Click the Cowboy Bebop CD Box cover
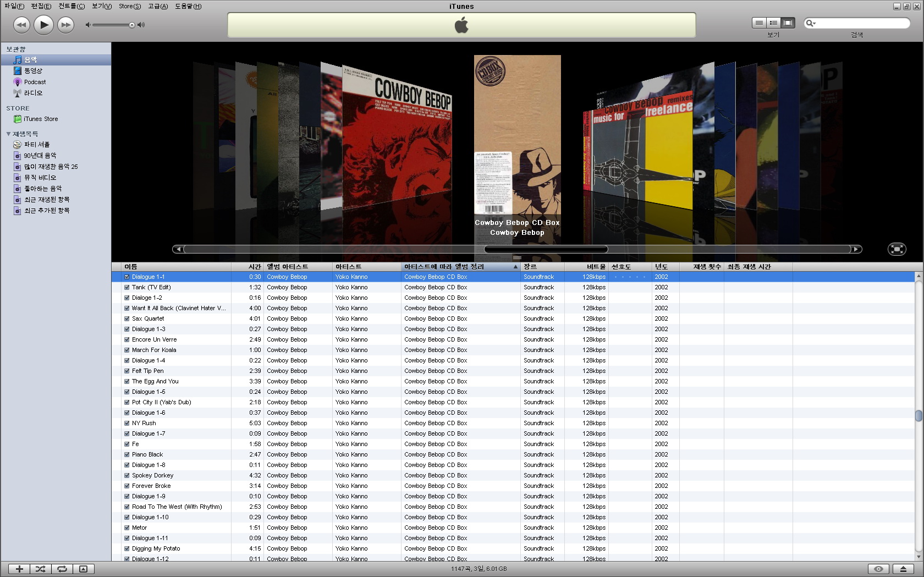Viewport: 924px width, 577px height. pos(518,135)
